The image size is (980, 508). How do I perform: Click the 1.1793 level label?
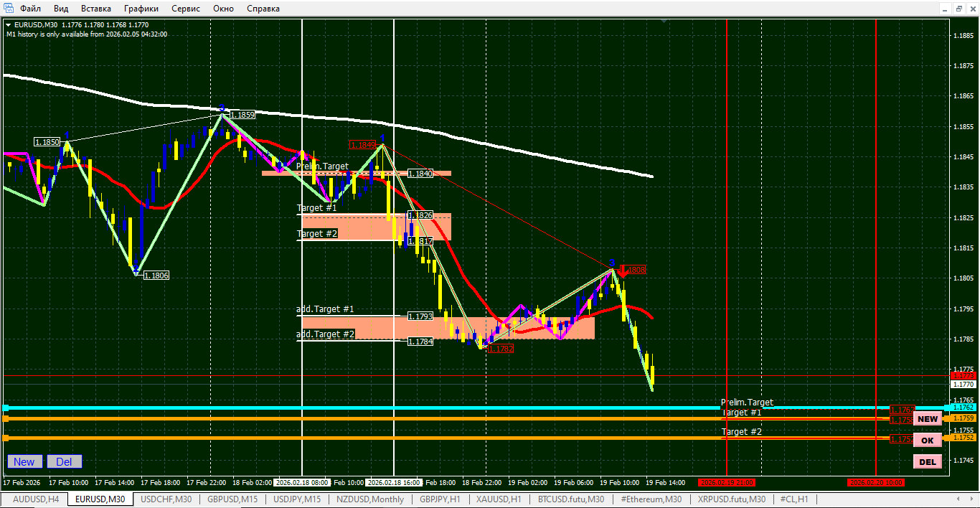point(420,316)
